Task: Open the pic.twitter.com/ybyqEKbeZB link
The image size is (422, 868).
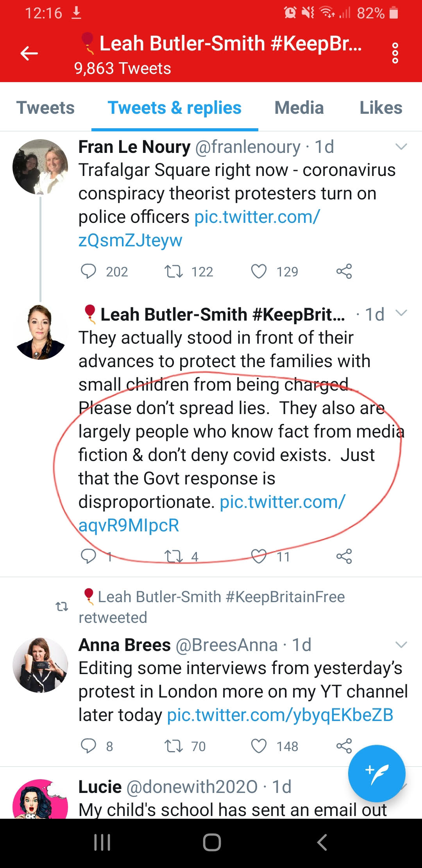Action: point(280,715)
